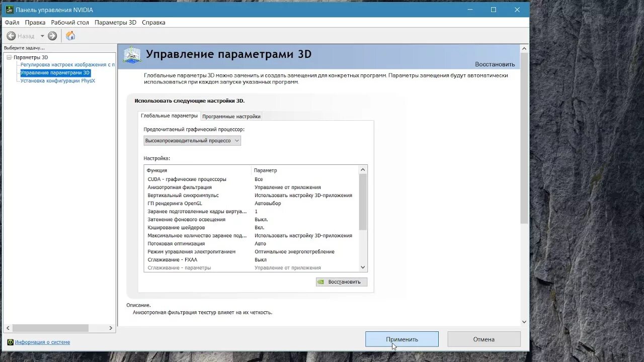
Task: Open the Файл menu
Action: pyautogui.click(x=12, y=23)
